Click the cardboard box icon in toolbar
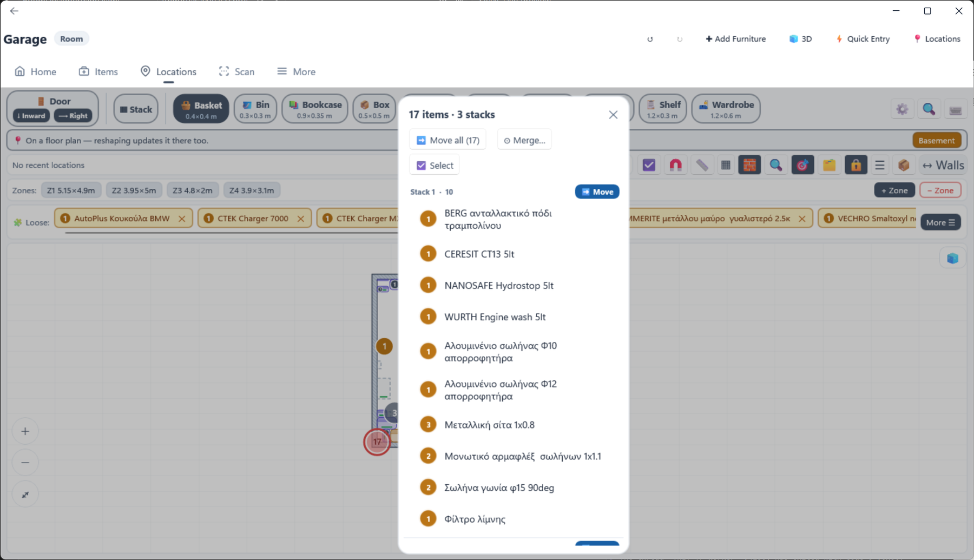 click(904, 165)
